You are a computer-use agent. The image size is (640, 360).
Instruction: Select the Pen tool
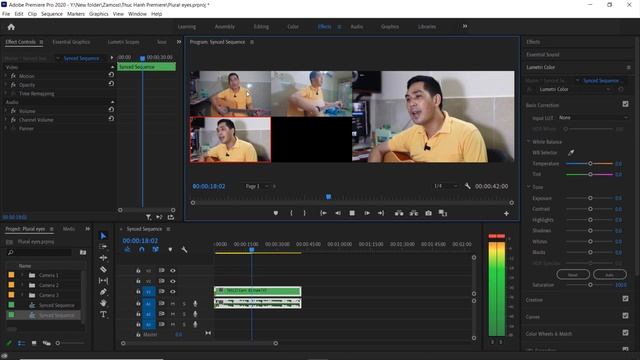click(103, 292)
